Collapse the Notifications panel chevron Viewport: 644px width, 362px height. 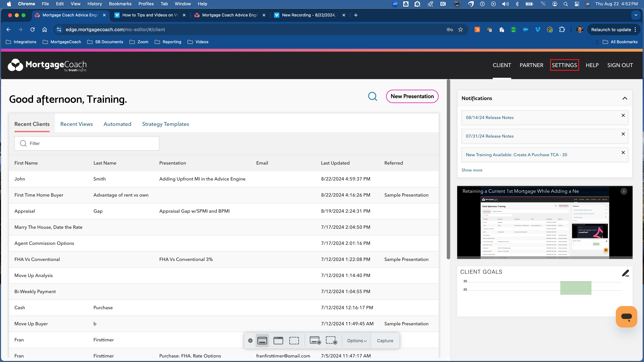[625, 98]
